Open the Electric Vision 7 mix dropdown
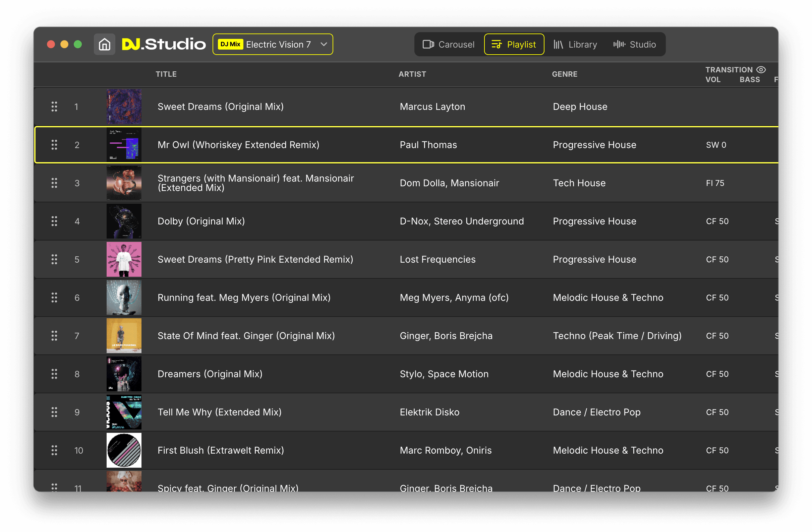The image size is (812, 532). (x=273, y=44)
